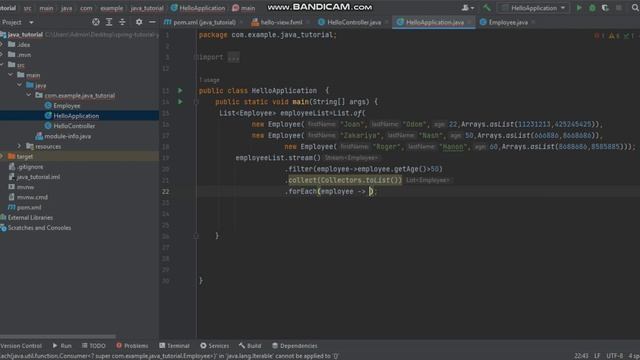Click the Collapse All icon in Project panel
This screenshot has height=360, width=640.
(122, 22)
